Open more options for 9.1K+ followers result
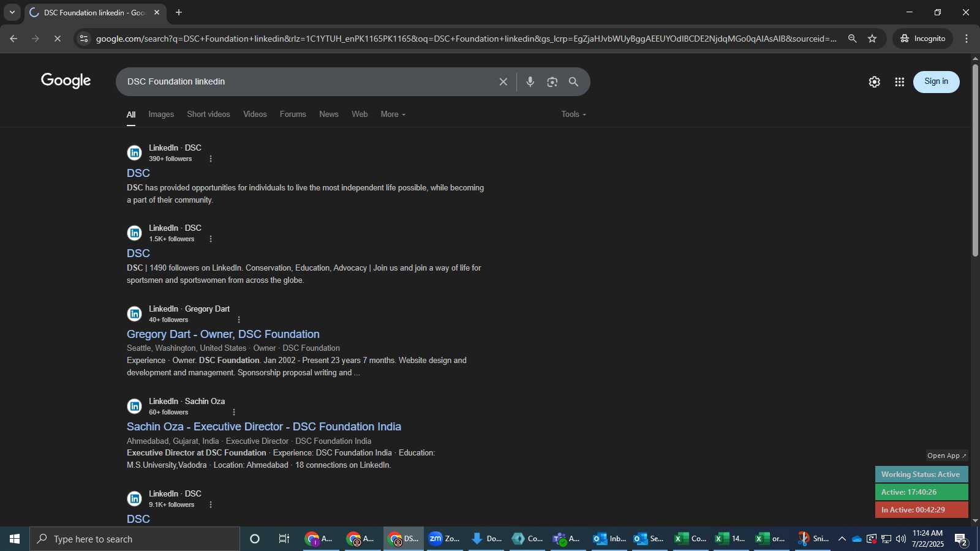 pyautogui.click(x=211, y=505)
